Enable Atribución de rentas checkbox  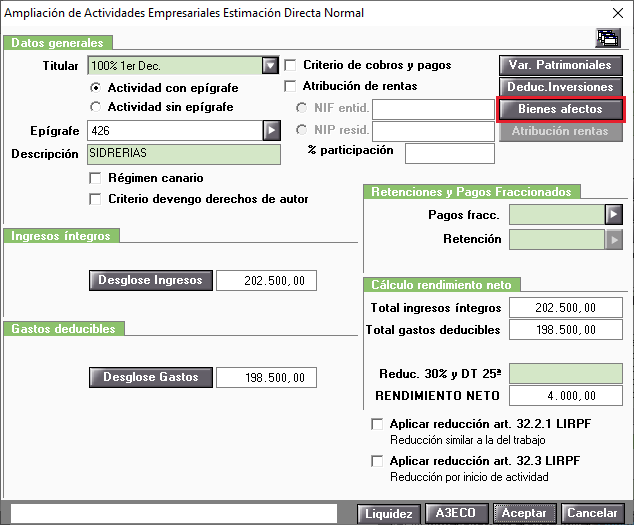pos(290,86)
